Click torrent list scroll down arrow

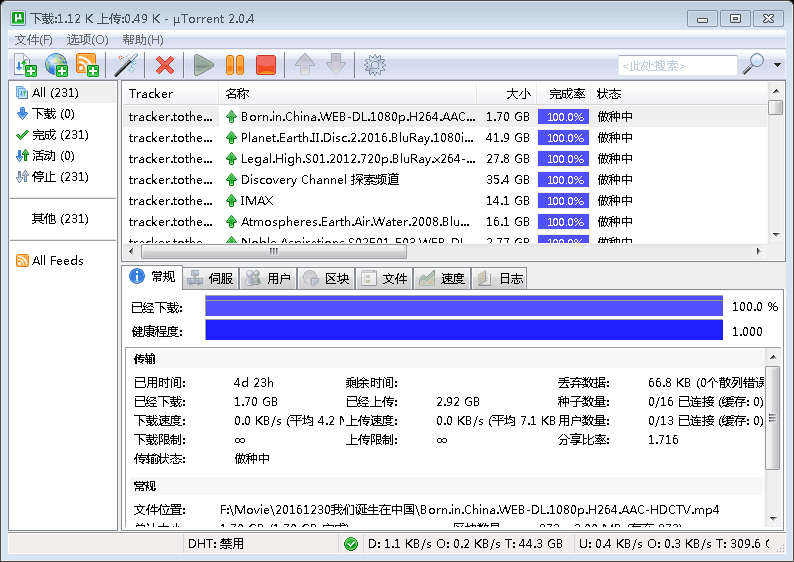click(x=776, y=234)
